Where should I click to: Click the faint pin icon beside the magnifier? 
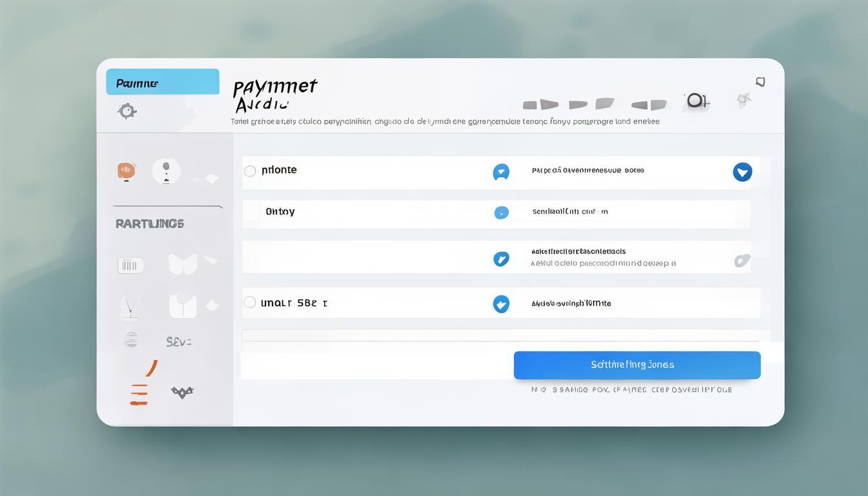pos(743,99)
